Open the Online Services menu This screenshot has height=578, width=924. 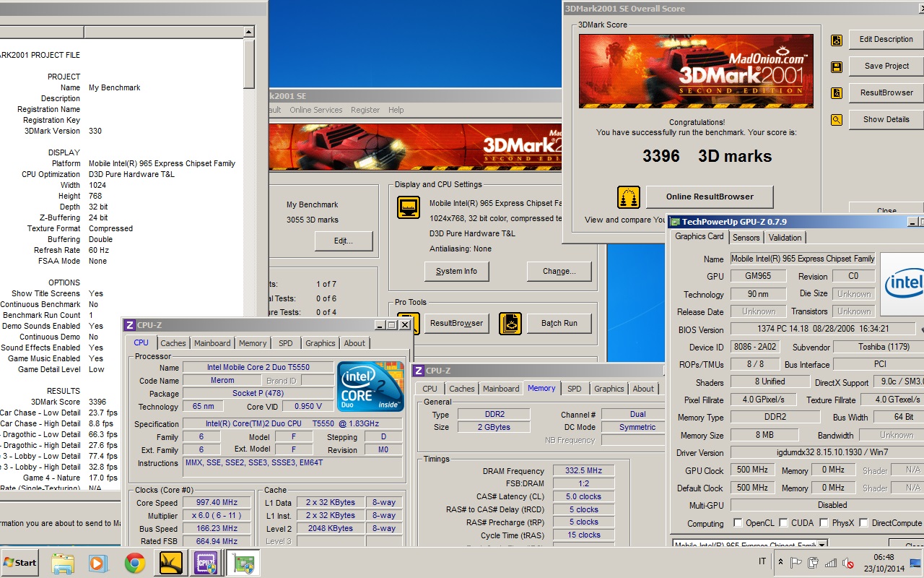(x=316, y=110)
